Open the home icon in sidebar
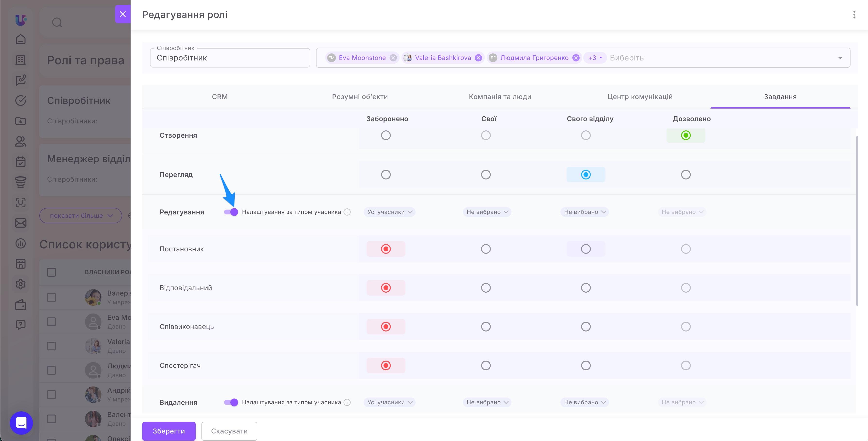 [21, 39]
